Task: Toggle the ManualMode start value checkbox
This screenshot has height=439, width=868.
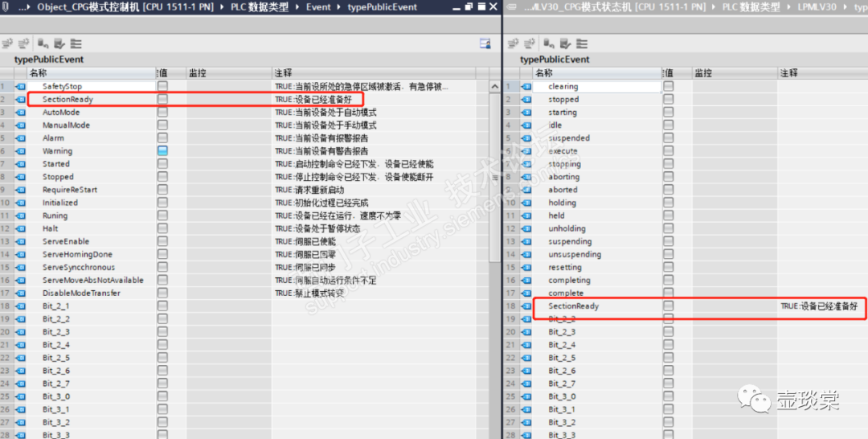Action: (162, 125)
